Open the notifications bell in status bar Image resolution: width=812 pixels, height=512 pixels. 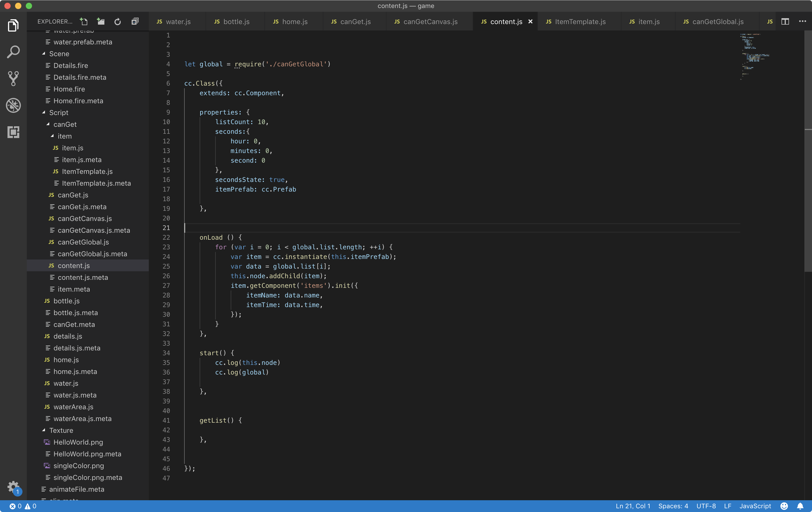[x=800, y=506]
